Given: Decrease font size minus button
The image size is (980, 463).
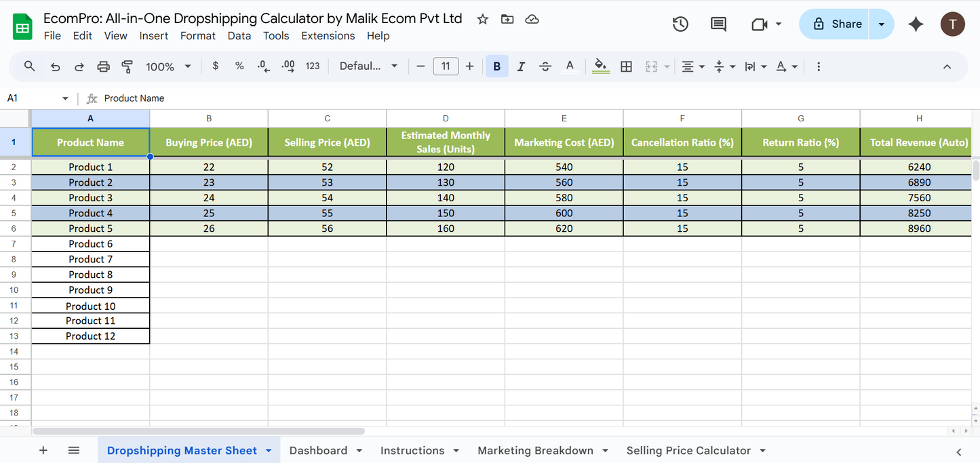Looking at the screenshot, I should [420, 66].
